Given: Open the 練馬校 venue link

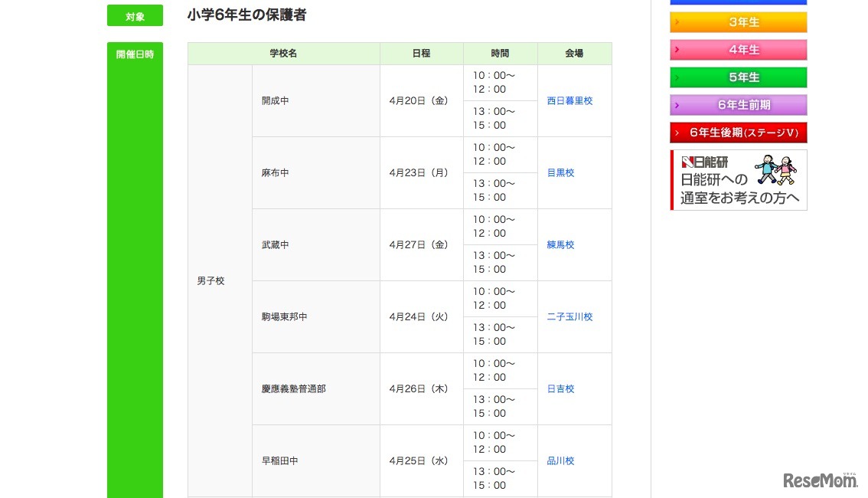Looking at the screenshot, I should (560, 244).
